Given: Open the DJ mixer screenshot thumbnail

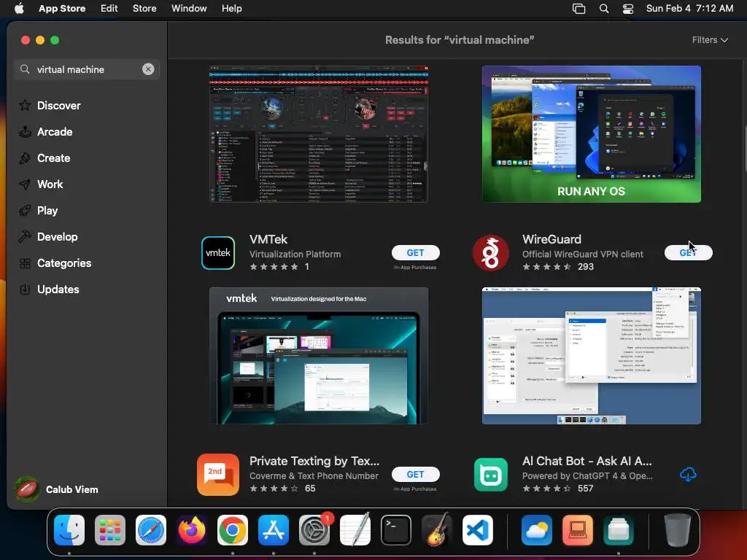Looking at the screenshot, I should click(x=319, y=134).
